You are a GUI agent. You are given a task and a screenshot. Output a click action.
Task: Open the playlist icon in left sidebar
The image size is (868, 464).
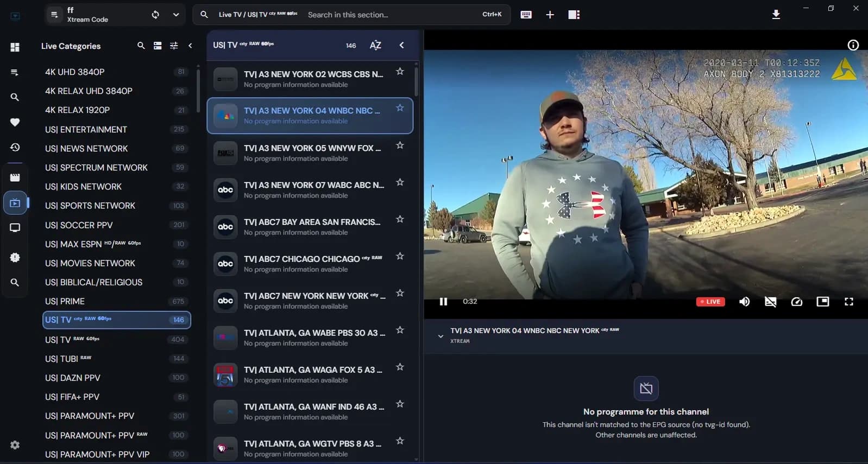pos(15,72)
